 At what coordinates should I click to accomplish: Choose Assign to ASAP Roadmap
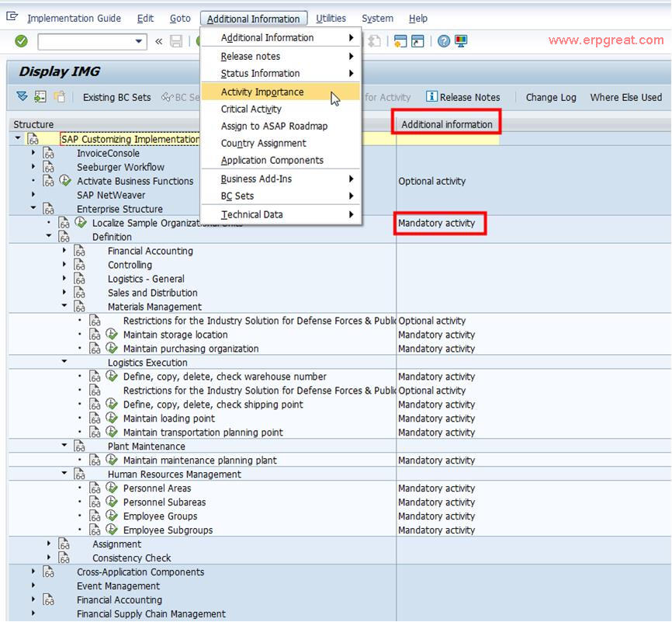[280, 126]
